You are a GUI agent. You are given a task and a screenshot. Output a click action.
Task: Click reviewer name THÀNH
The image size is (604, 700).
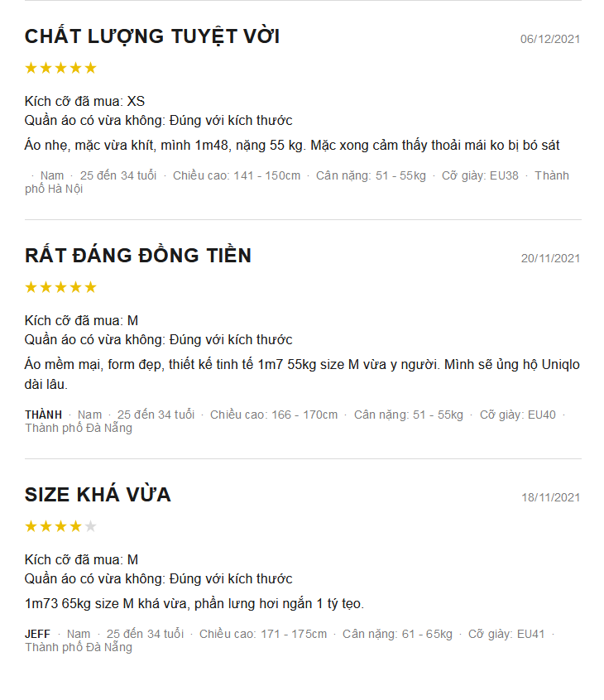click(x=43, y=415)
